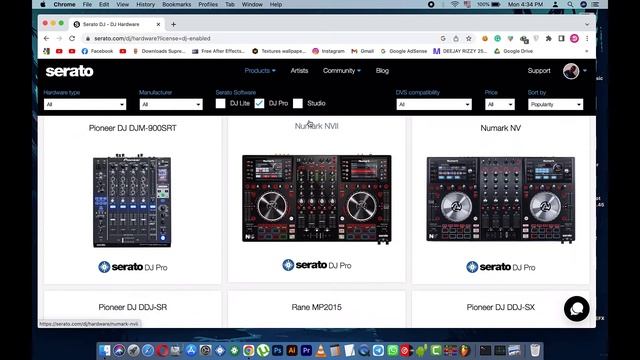640x360 pixels.
Task: Open the Hardware type dropdown
Action: [x=85, y=104]
